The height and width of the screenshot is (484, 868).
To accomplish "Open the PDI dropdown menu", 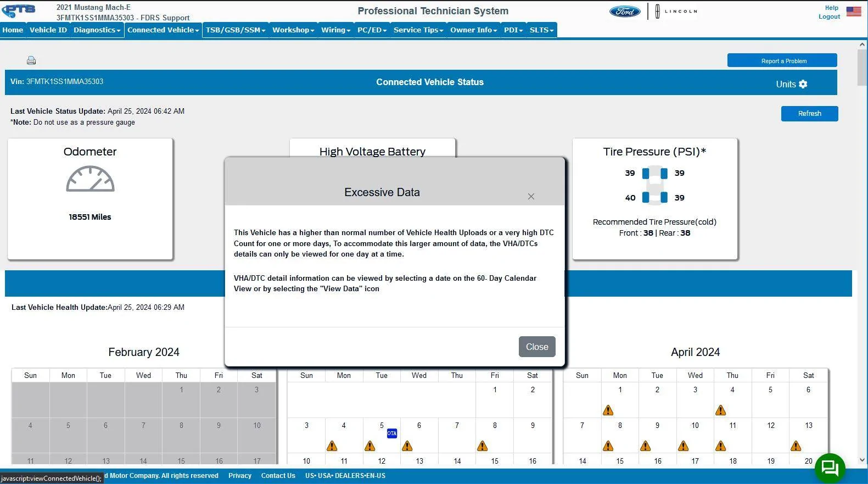I will [x=513, y=30].
